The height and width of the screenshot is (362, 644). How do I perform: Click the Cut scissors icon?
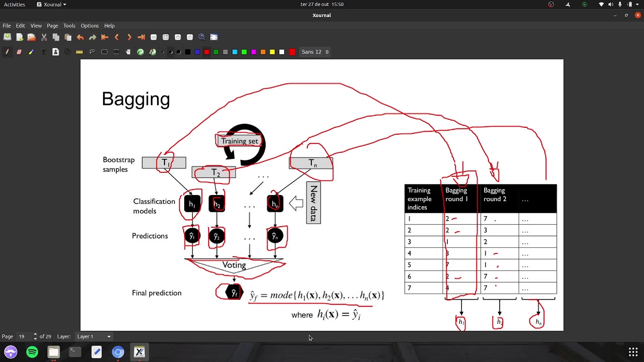pos(44,37)
